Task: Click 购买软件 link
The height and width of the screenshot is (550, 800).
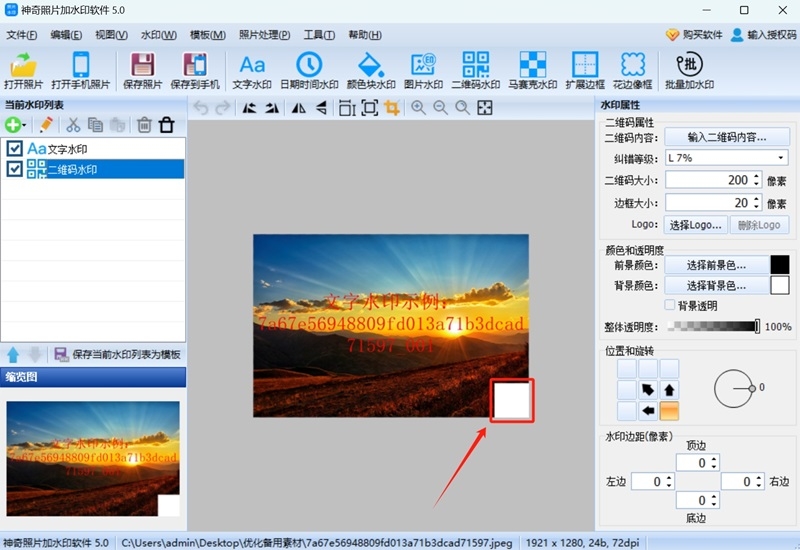Action: point(694,35)
